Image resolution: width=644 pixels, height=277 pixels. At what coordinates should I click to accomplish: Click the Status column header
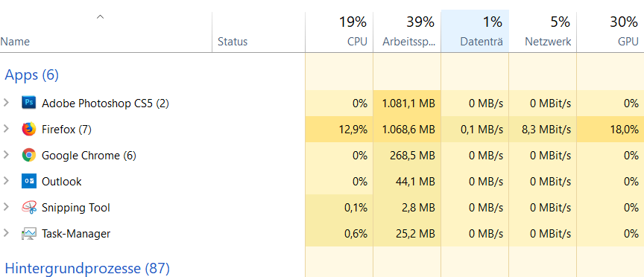click(259, 31)
